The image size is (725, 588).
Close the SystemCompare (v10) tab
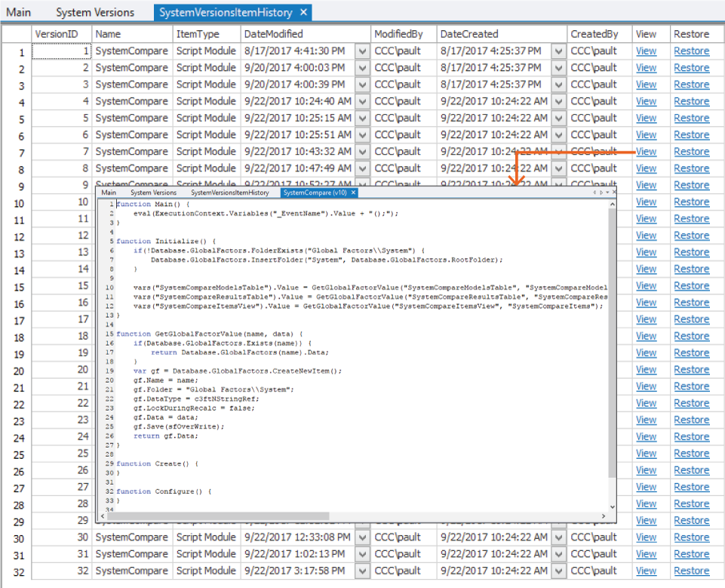point(353,192)
